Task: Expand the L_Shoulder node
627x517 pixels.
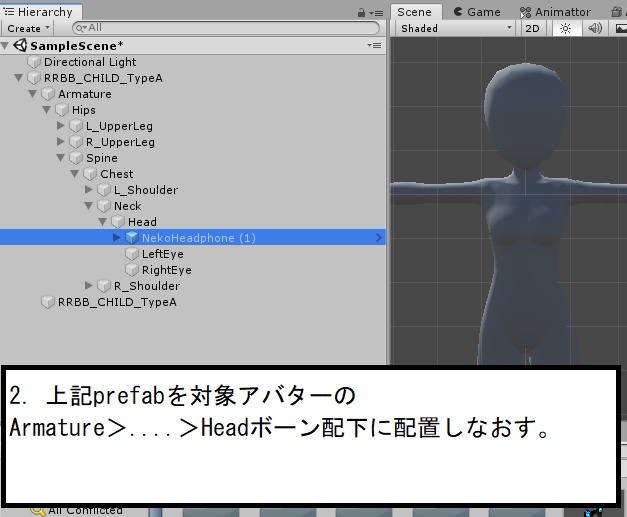Action: coord(89,190)
